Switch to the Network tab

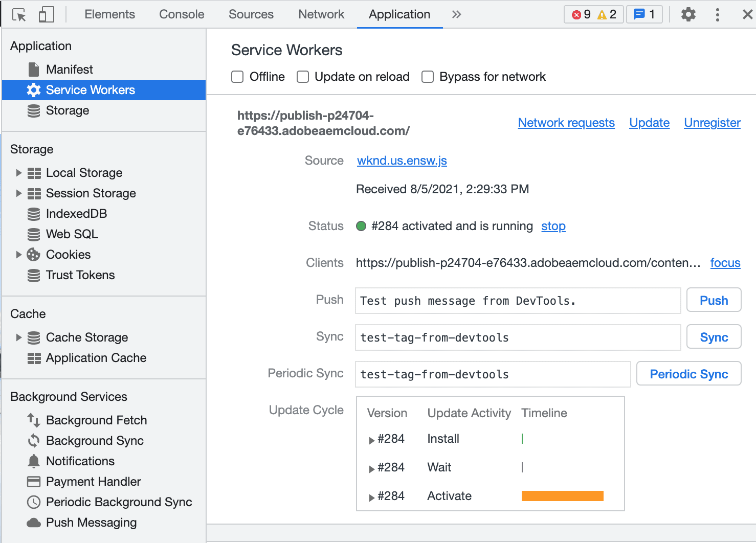[x=321, y=14]
